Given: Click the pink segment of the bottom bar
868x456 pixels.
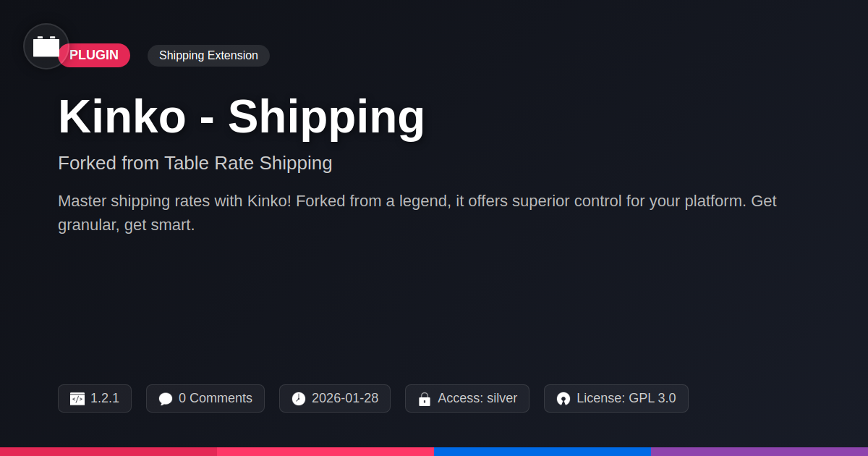Looking at the screenshot, I should [325, 451].
